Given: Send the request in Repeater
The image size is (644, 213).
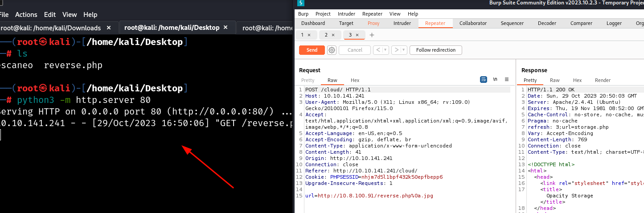Looking at the screenshot, I should coord(312,50).
